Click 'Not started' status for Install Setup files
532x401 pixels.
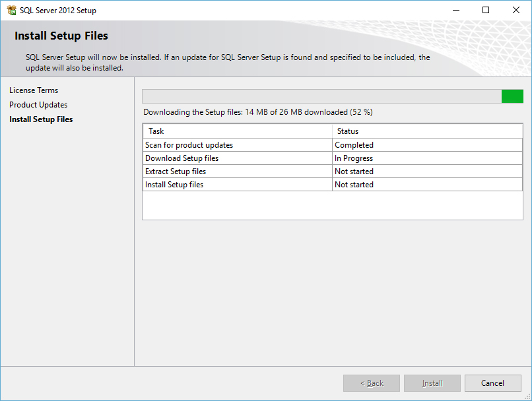tap(427, 185)
